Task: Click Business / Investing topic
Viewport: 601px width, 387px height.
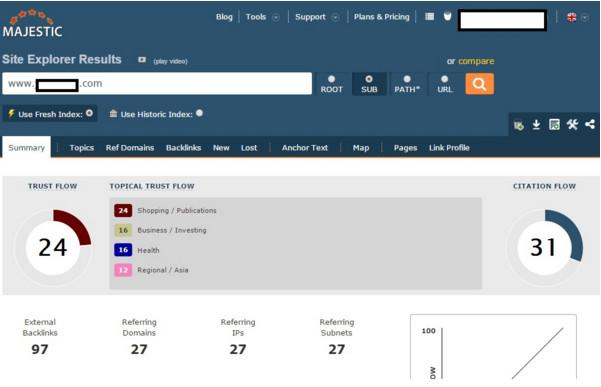Action: point(172,230)
